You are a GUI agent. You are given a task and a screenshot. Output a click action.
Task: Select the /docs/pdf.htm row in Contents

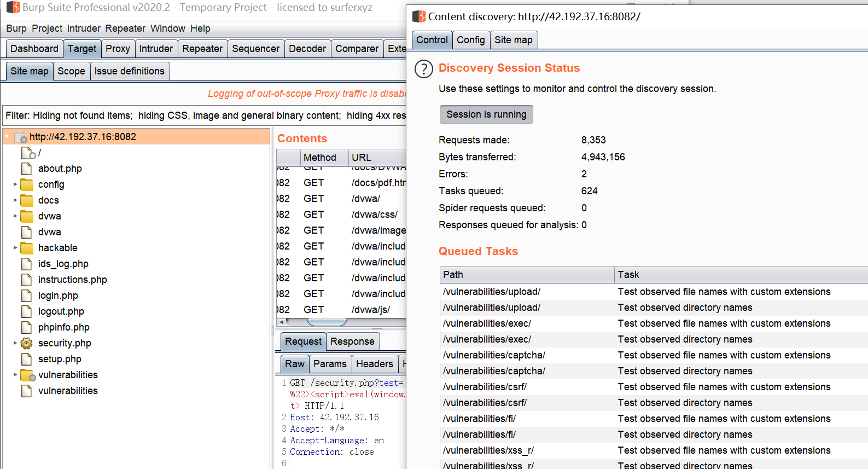pyautogui.click(x=341, y=183)
